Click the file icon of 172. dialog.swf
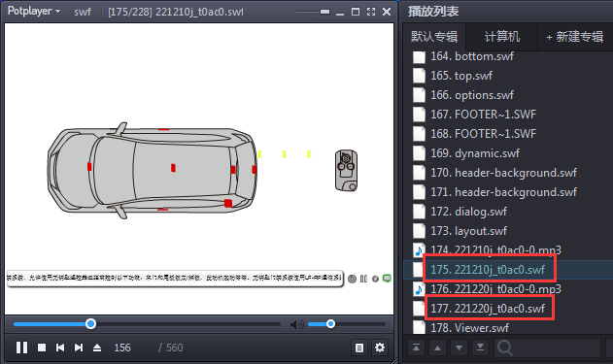The width and height of the screenshot is (613, 364). point(419,212)
